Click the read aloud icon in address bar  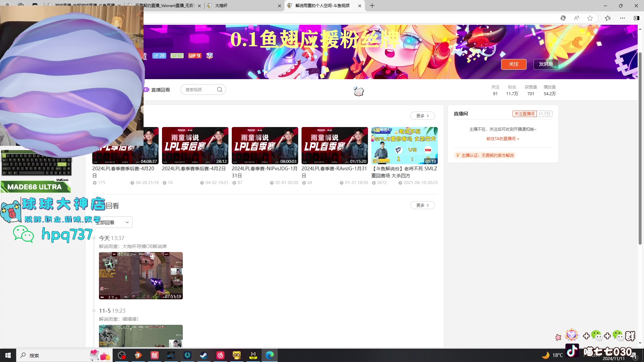pyautogui.click(x=577, y=18)
